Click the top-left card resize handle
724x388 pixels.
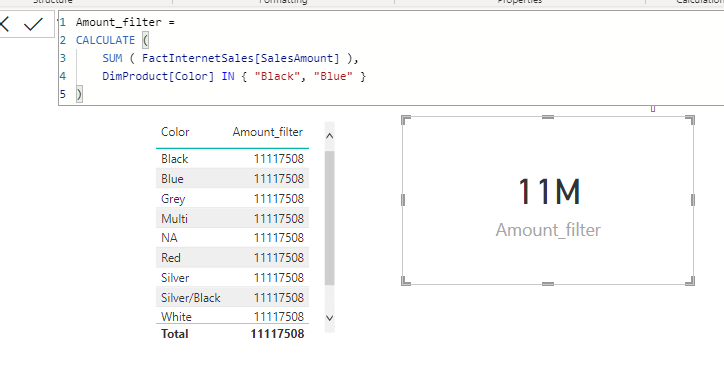click(406, 120)
